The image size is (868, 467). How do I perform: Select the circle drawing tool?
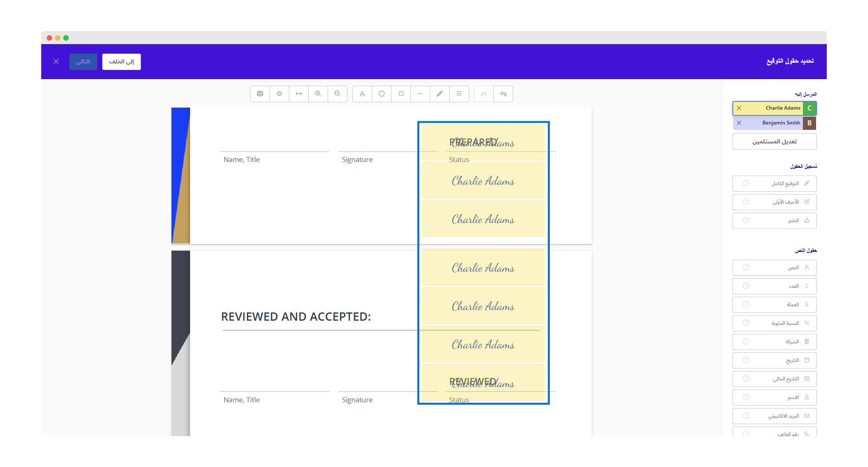pyautogui.click(x=381, y=94)
